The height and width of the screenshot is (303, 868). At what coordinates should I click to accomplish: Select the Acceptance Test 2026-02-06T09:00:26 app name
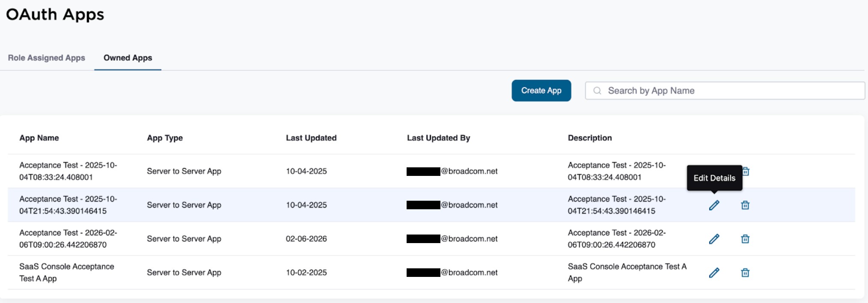click(x=68, y=238)
